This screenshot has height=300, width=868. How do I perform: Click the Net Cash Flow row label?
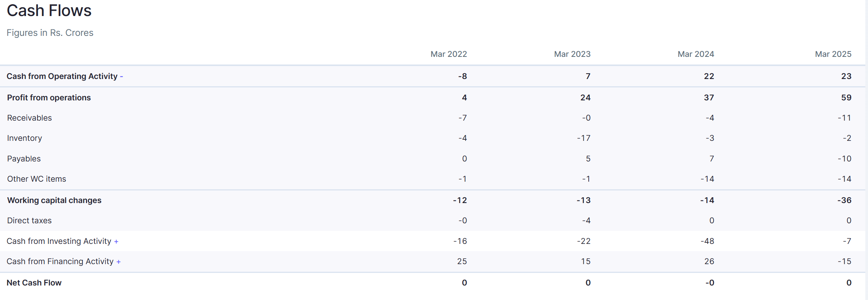(x=34, y=283)
